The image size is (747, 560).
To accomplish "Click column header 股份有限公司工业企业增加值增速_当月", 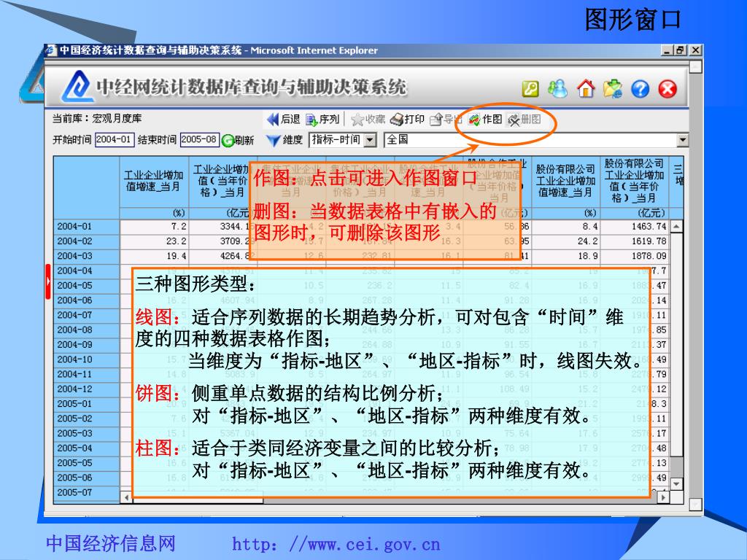I will point(565,181).
